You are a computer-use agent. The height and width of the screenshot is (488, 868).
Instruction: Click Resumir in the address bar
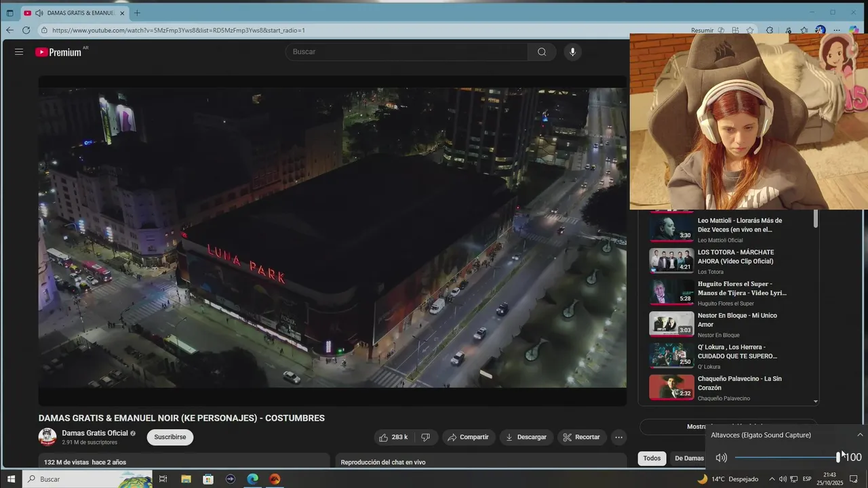[x=703, y=30]
